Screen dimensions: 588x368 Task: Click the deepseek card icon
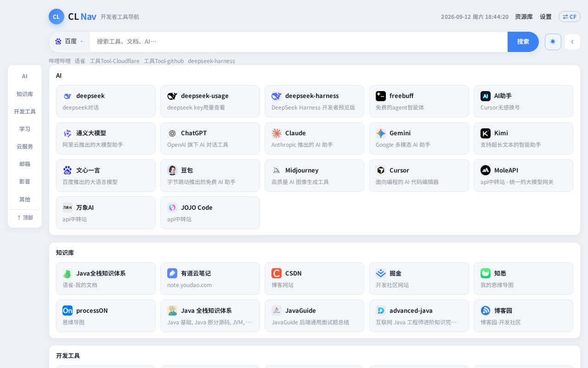tap(68, 96)
